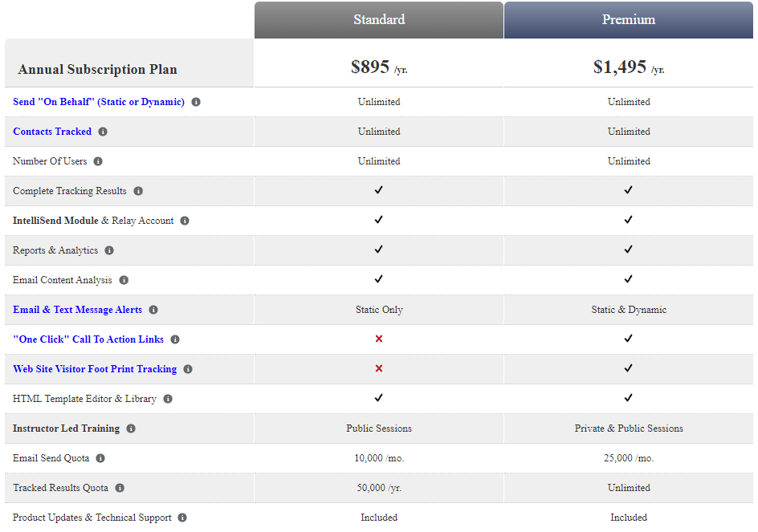
Task: Show info for Complete Tracking Results
Action: [138, 191]
